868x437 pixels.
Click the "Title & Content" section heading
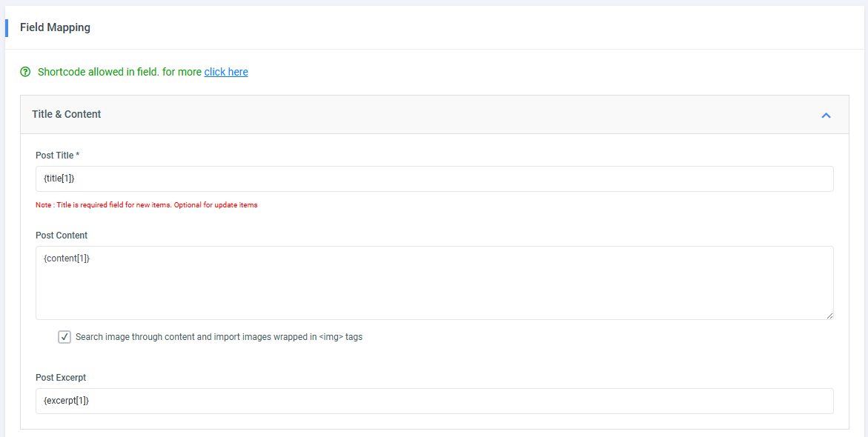tap(67, 114)
